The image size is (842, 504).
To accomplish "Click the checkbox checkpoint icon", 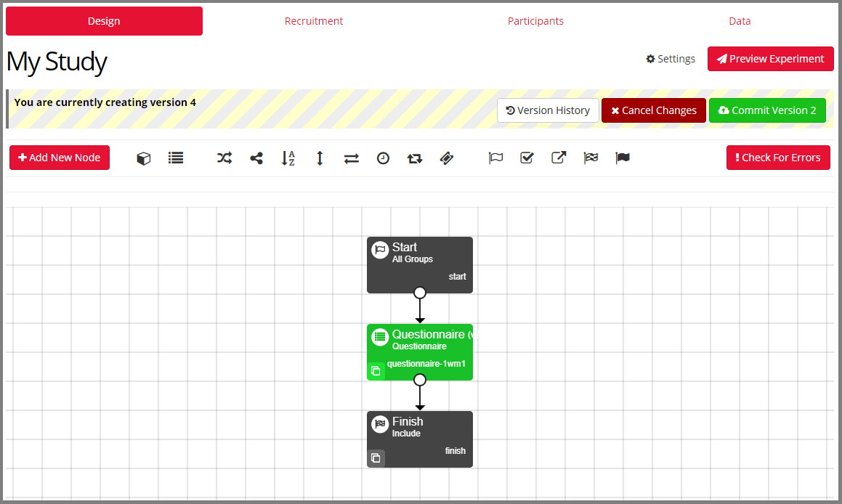I will 527,158.
